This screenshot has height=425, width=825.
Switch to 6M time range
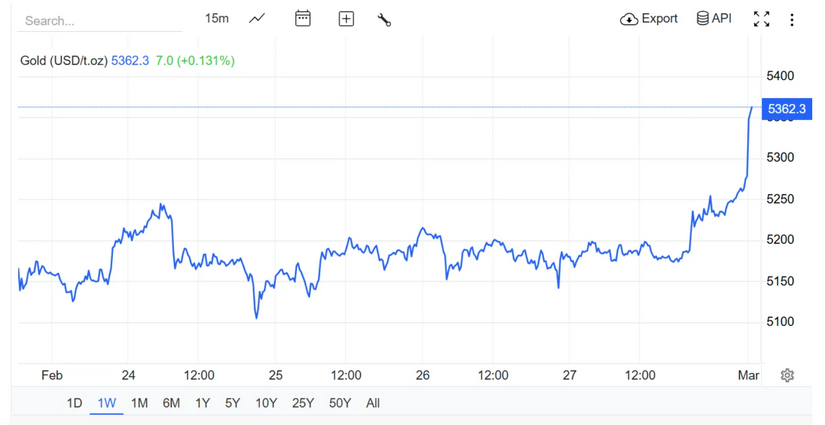click(x=171, y=403)
